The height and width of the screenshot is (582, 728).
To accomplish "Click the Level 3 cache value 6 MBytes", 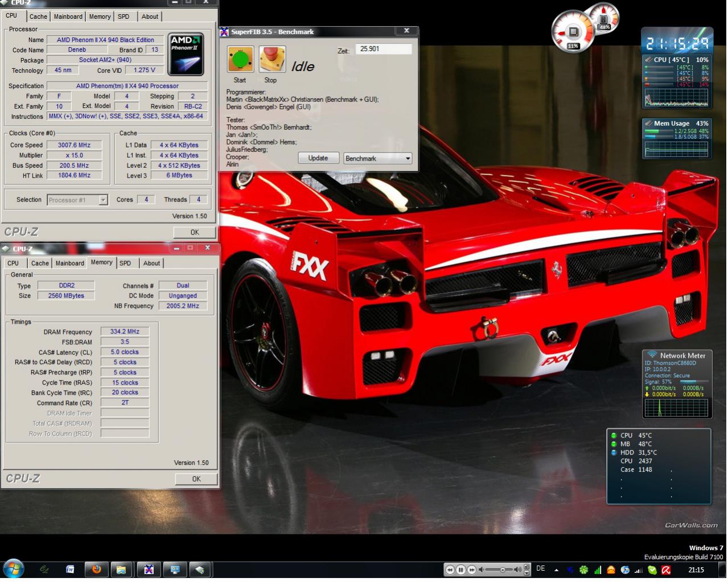I will (179, 175).
